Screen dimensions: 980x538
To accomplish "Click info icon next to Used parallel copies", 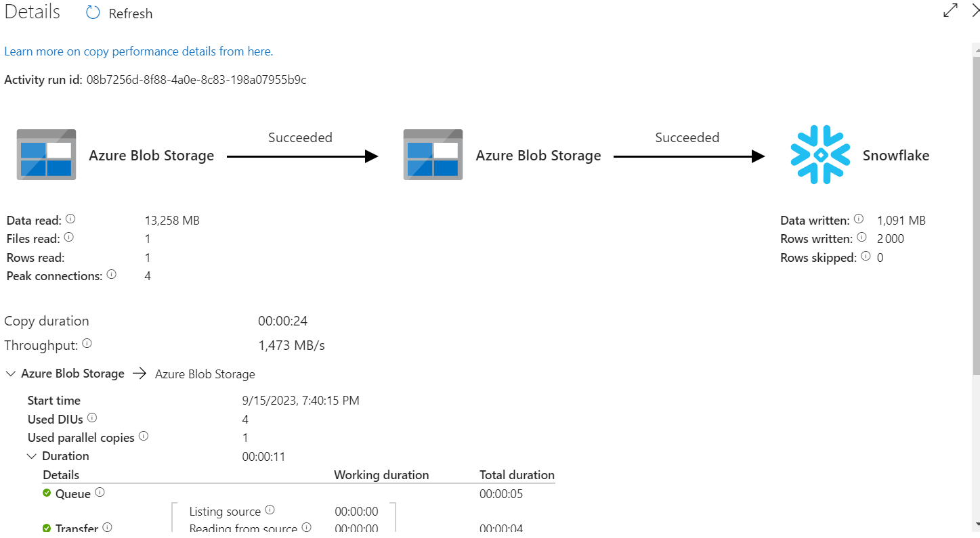I will [144, 436].
